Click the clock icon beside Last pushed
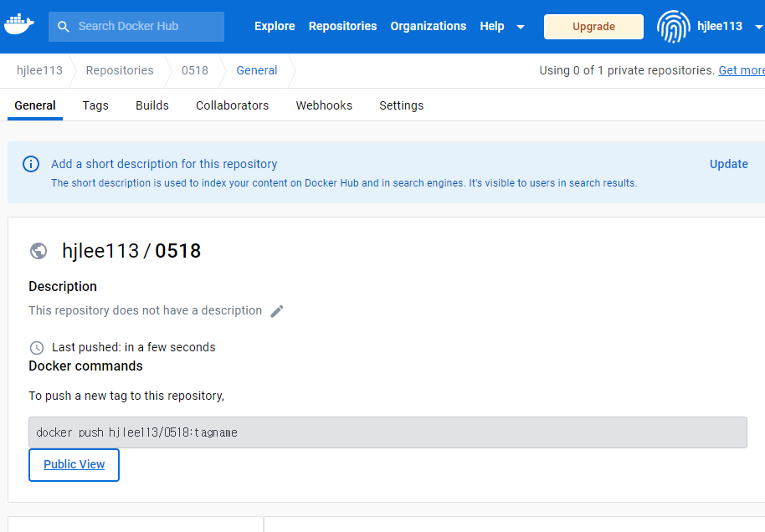Image resolution: width=765 pixels, height=532 pixels. pyautogui.click(x=37, y=348)
